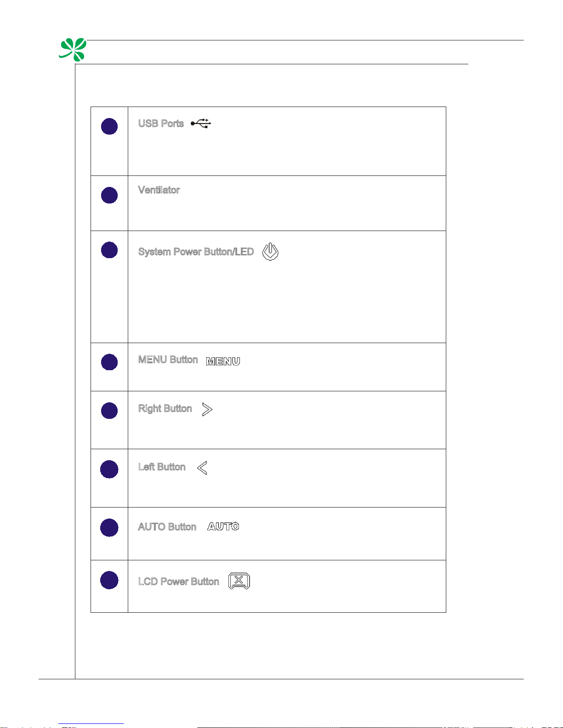Select the System Power Button/LED heading
Screen dimensions: 563x728
196,252
